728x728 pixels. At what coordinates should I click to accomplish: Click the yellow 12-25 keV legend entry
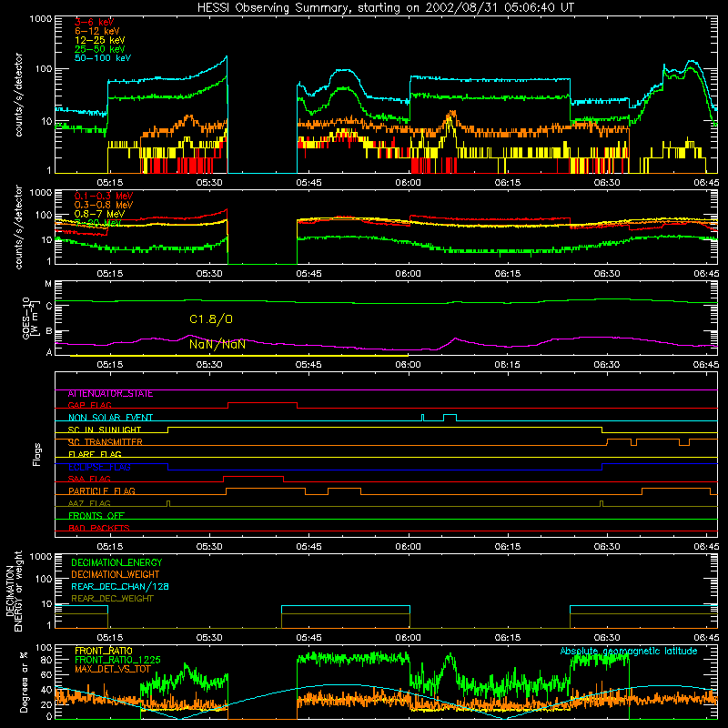point(100,40)
